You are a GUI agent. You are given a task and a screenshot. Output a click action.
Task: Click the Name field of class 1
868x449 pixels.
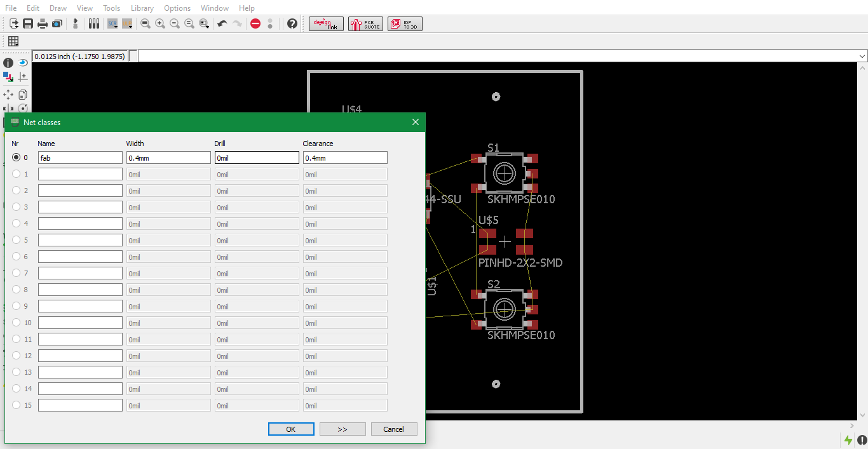tap(80, 174)
